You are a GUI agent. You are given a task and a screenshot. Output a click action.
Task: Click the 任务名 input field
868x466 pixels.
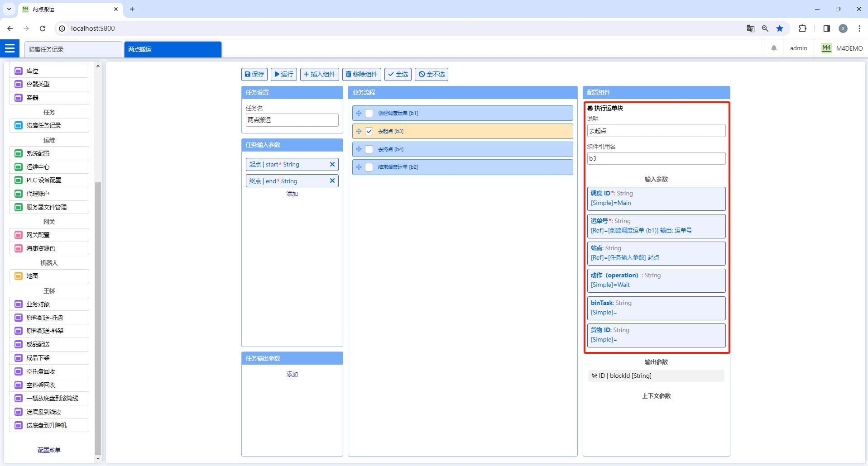pos(292,120)
